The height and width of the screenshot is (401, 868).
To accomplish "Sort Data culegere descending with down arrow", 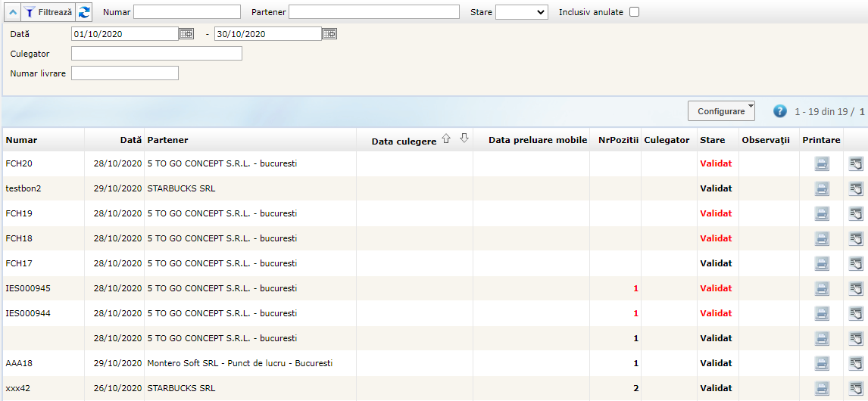I will 464,138.
